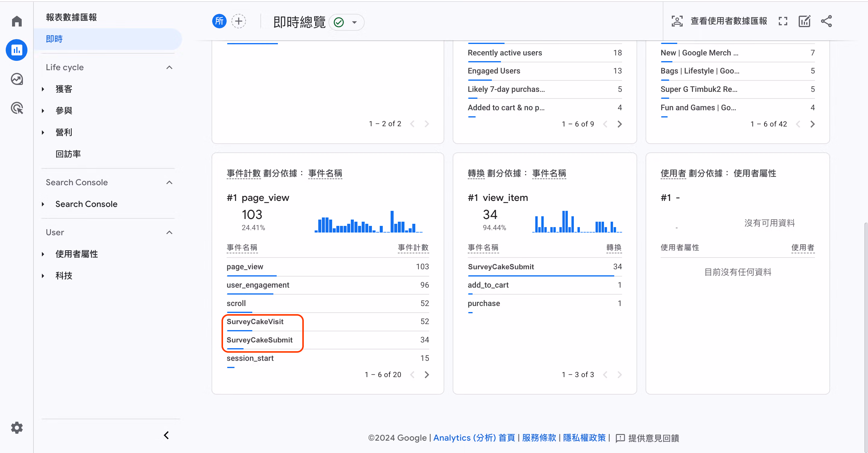The image size is (868, 453).
Task: Collapse the Life cycle section
Action: click(169, 67)
